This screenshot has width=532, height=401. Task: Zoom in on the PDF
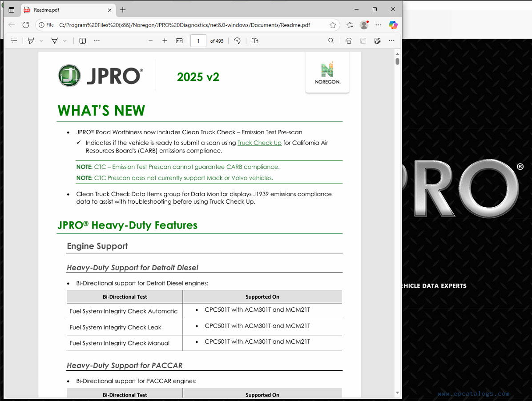pyautogui.click(x=165, y=40)
